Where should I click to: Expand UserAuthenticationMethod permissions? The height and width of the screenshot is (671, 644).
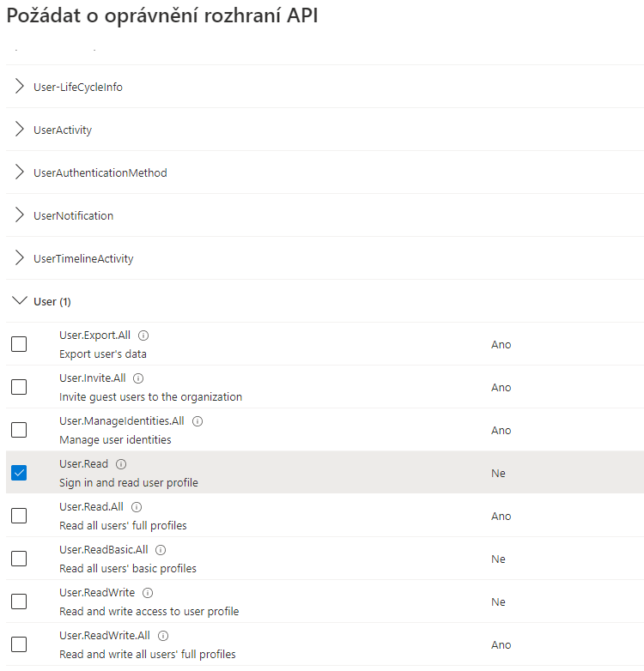pyautogui.click(x=21, y=172)
